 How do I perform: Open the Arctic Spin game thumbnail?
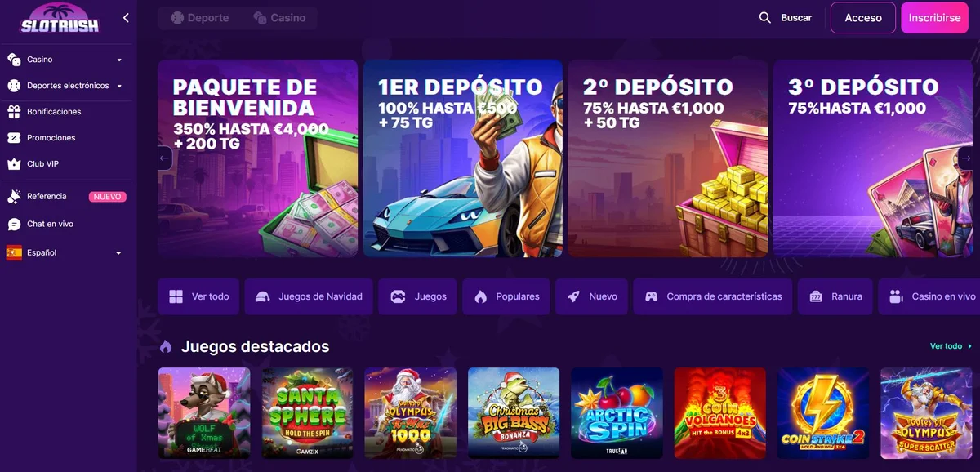point(617,413)
